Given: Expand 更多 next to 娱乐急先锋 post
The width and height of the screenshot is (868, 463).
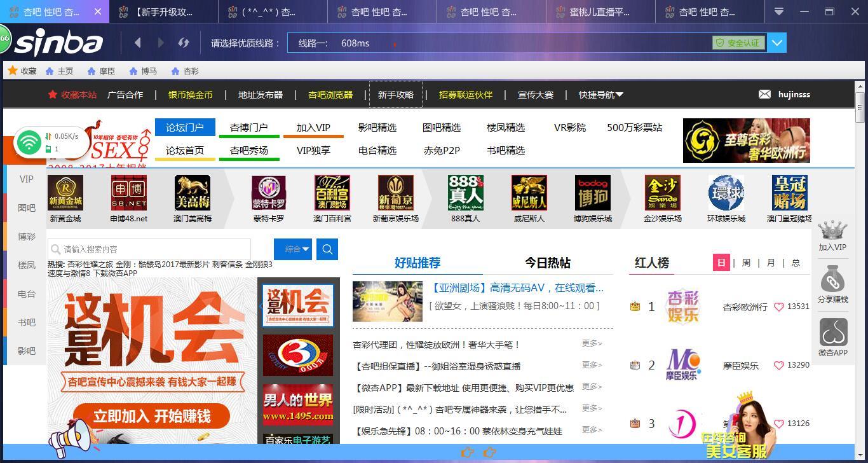Looking at the screenshot, I should [x=592, y=430].
